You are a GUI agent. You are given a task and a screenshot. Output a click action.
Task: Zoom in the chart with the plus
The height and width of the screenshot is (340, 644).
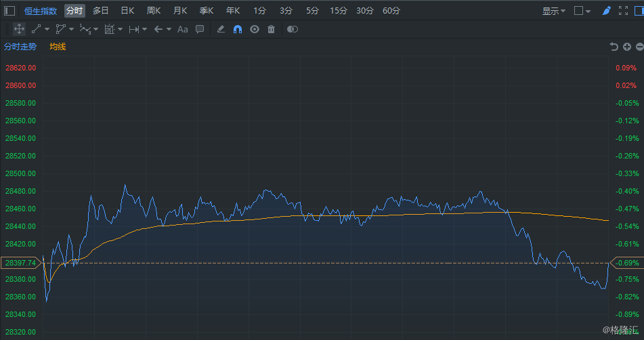pos(627,47)
